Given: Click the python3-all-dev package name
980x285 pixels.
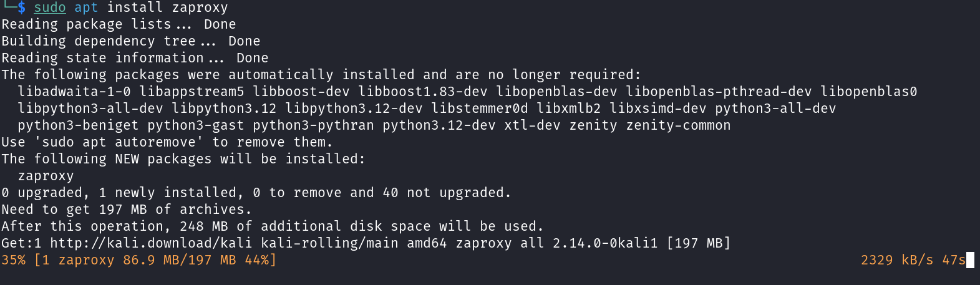Looking at the screenshot, I should [x=775, y=109].
